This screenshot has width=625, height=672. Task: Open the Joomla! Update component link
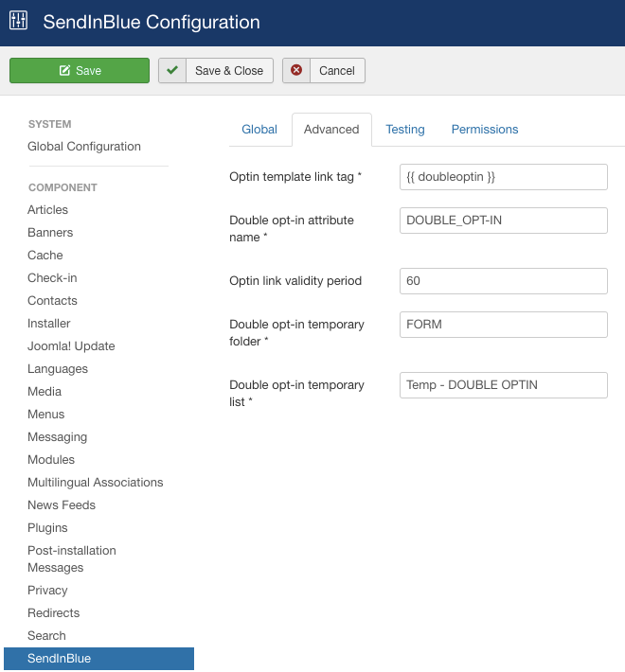[x=72, y=346]
